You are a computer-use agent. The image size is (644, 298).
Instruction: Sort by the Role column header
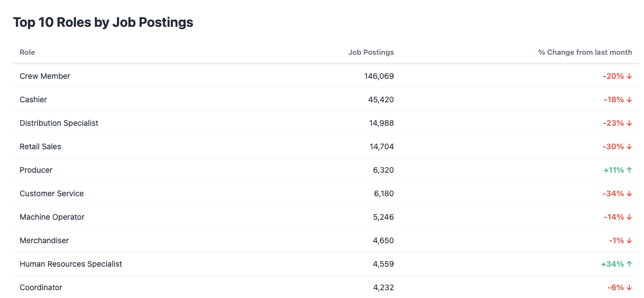click(x=27, y=52)
